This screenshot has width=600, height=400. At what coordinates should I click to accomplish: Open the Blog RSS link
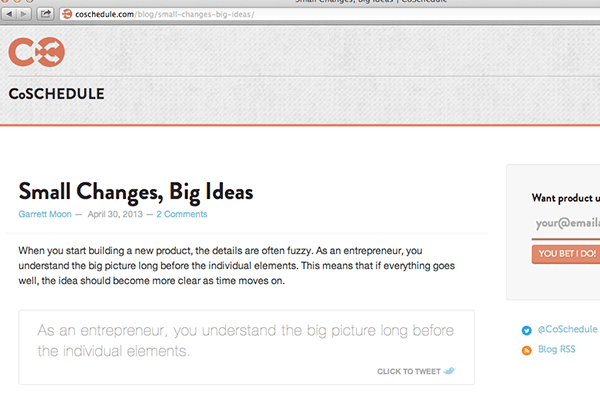click(x=556, y=349)
